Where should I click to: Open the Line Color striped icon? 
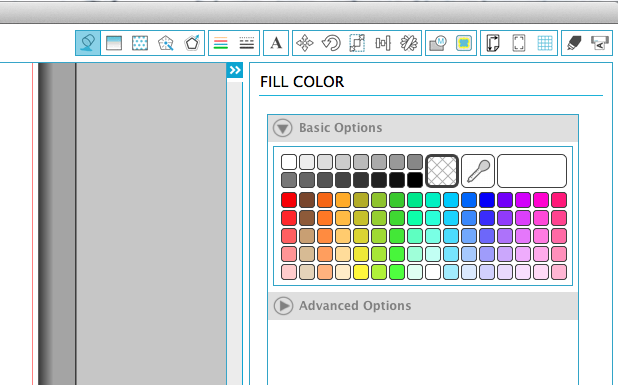(x=221, y=43)
